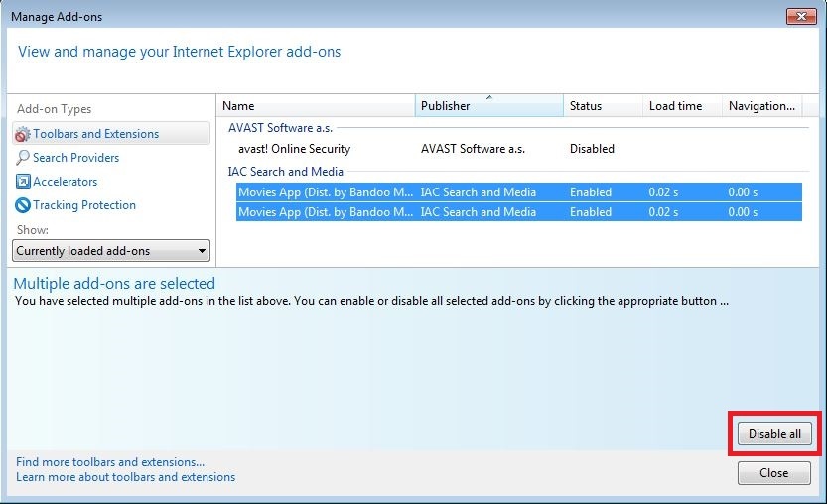The height and width of the screenshot is (504, 827).
Task: Click the AVAST Software a.s. group heading
Action: (280, 128)
